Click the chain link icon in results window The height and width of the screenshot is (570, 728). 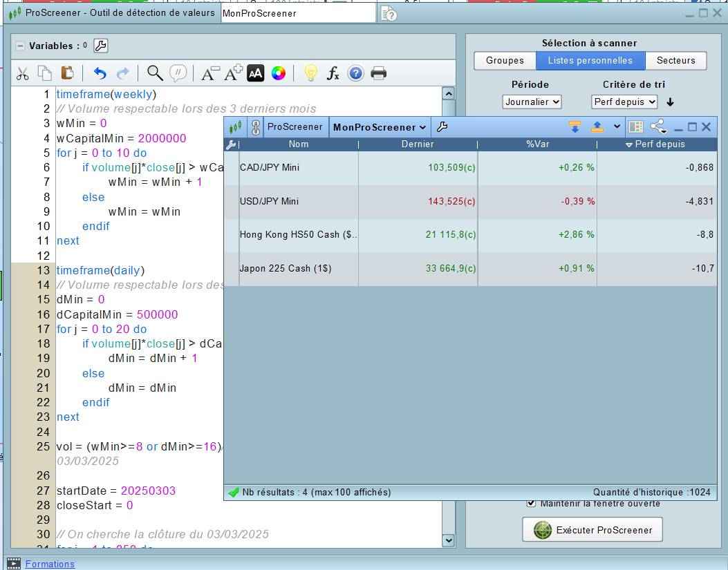coord(255,127)
